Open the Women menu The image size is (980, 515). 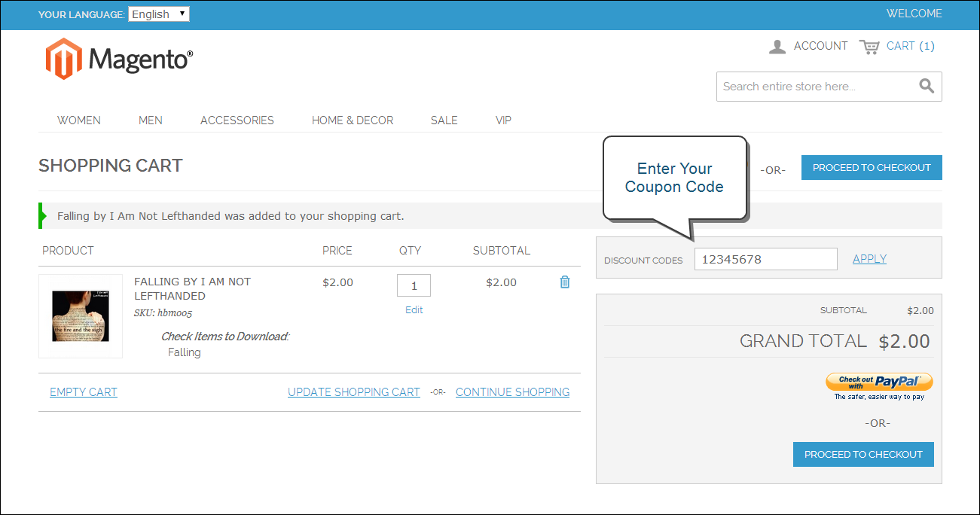pyautogui.click(x=79, y=120)
